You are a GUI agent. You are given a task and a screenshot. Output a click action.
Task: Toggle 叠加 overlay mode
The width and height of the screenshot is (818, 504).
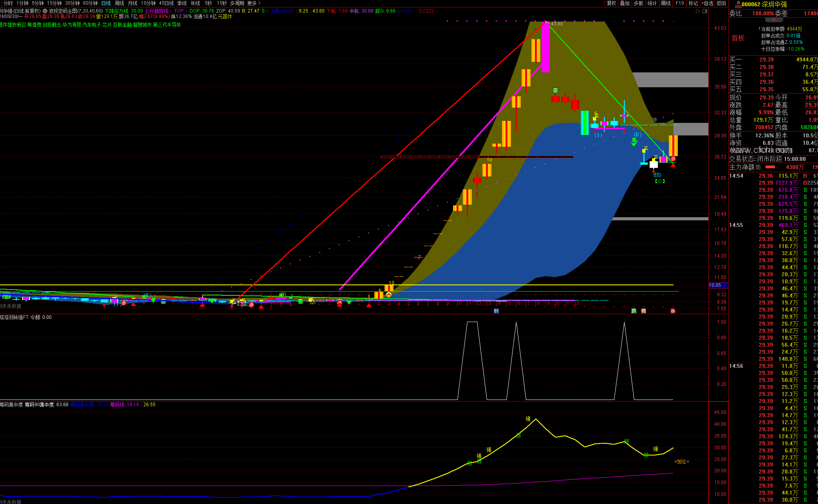(x=625, y=3)
